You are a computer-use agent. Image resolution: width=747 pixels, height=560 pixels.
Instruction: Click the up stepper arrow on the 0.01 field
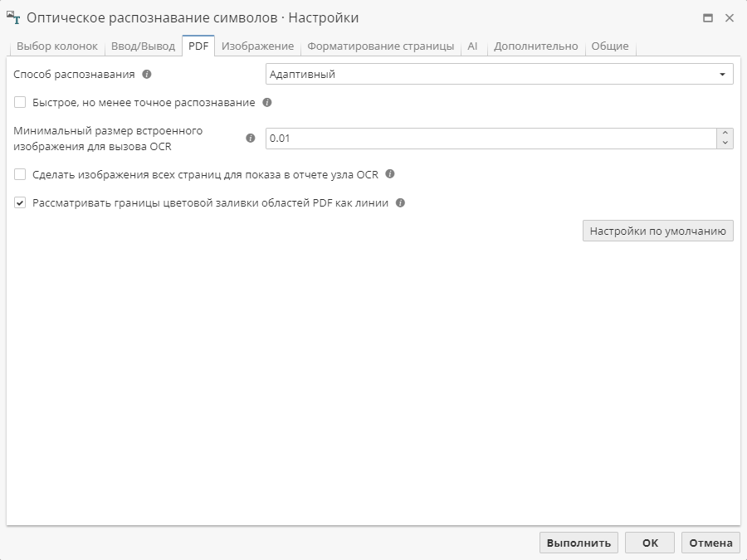point(724,134)
